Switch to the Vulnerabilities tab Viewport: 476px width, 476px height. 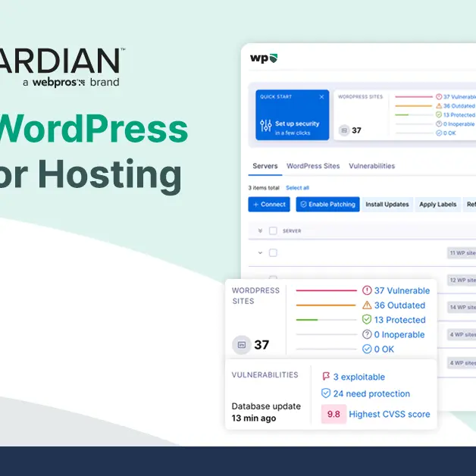tap(371, 166)
